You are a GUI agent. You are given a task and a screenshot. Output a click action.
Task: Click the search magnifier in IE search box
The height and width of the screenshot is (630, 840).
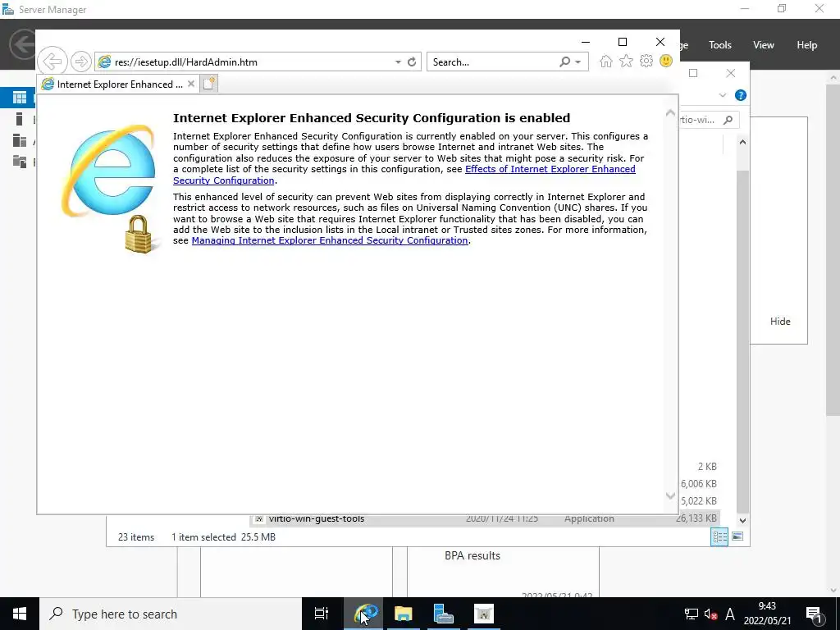click(564, 62)
